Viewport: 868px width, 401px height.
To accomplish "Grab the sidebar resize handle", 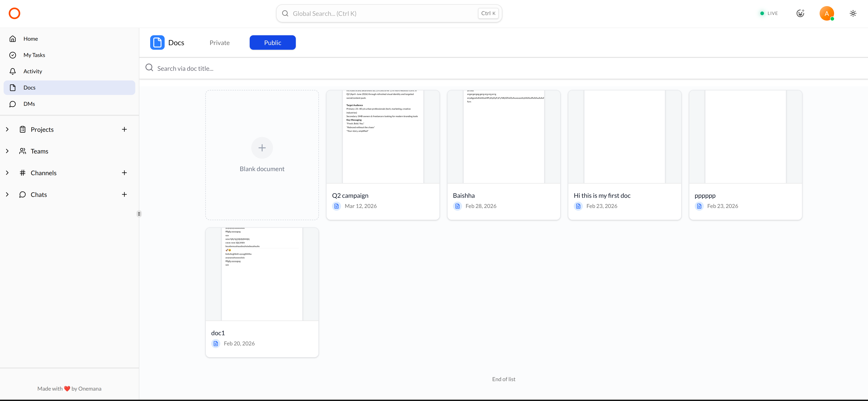I will tap(139, 214).
